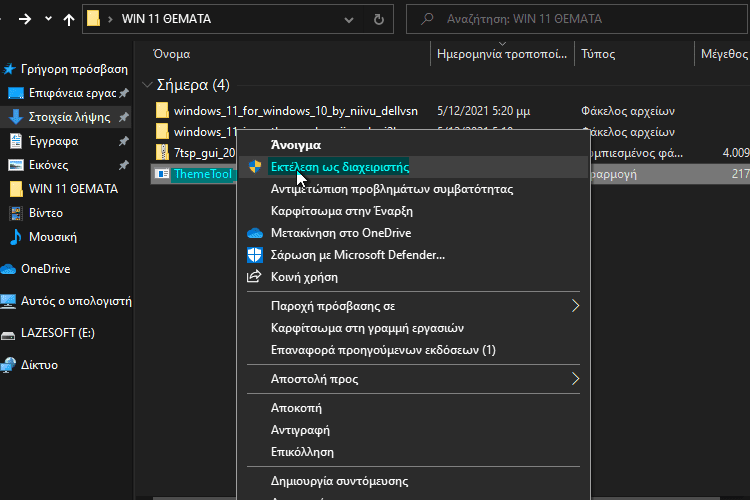
Task: Click the Downloads arrow icon
Action: click(16, 117)
